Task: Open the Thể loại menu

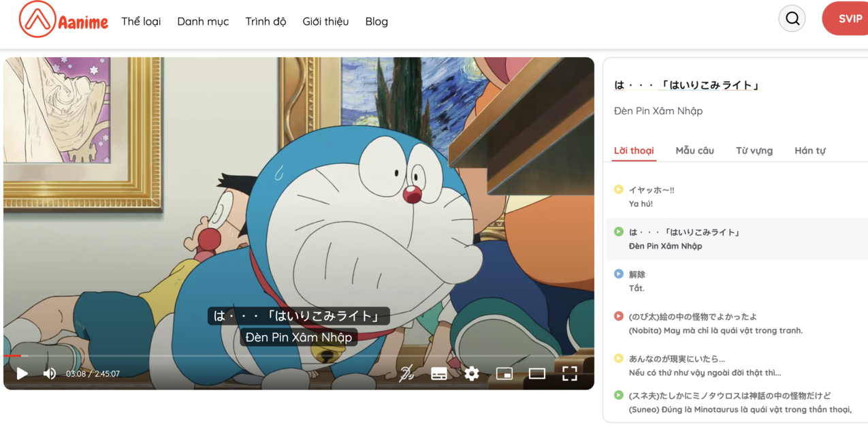Action: pos(140,21)
